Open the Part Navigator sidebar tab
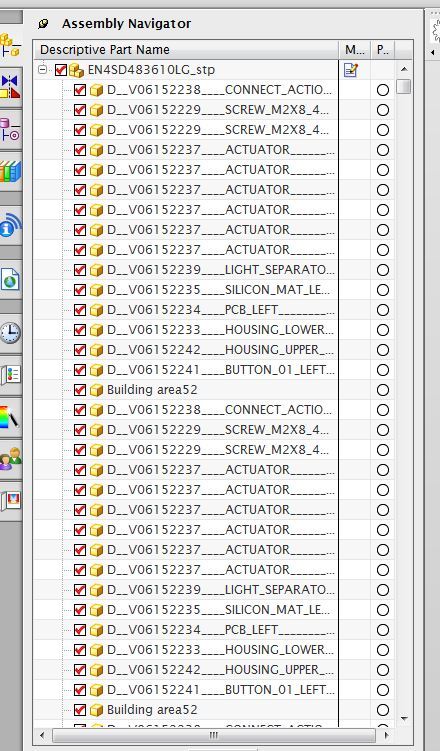The height and width of the screenshot is (751, 440). (10, 130)
